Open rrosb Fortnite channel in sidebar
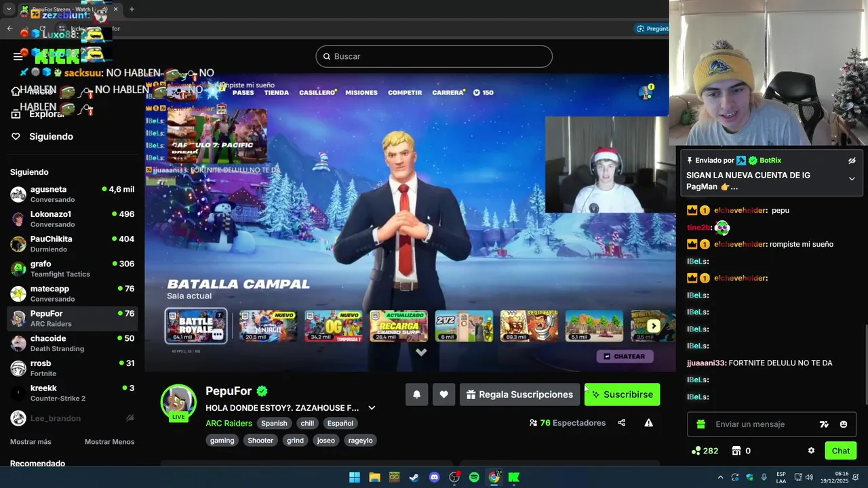Viewport: 868px width, 488px height. 73,368
